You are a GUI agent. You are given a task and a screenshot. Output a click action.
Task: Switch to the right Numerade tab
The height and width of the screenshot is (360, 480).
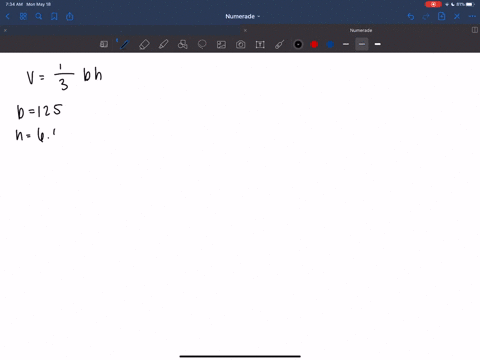click(361, 30)
